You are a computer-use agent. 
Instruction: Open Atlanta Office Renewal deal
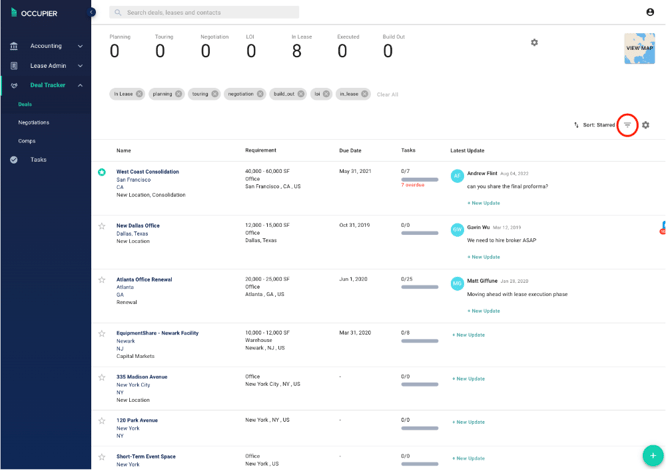pyautogui.click(x=144, y=280)
